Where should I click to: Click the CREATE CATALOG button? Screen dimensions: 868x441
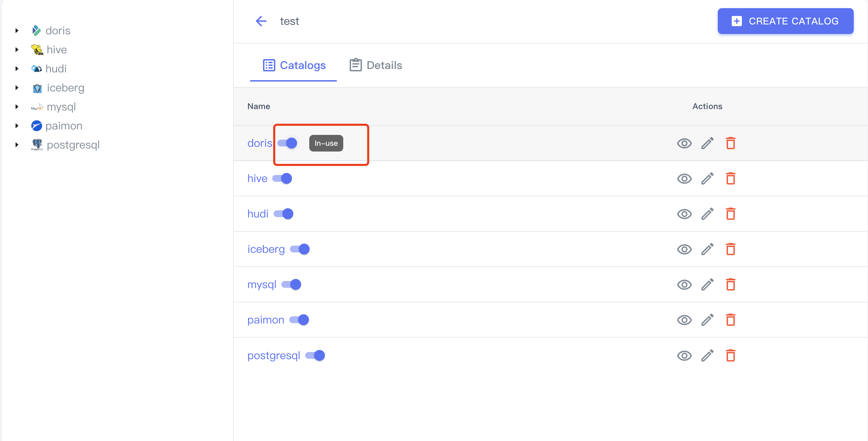(x=785, y=21)
